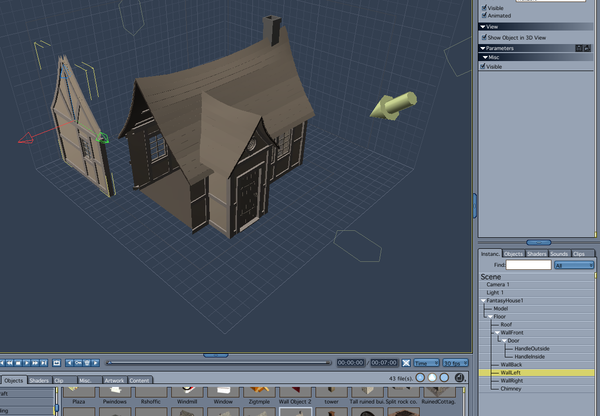Screen dimensions: 600x416
Task: Click the blue handle on the viewport right edge
Action: click(x=475, y=206)
